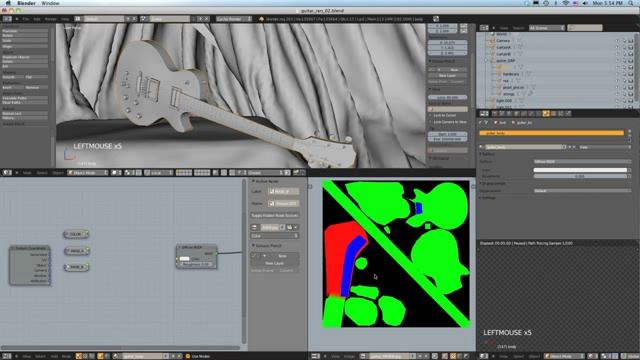Select hardware object in the Outliner

pos(511,74)
